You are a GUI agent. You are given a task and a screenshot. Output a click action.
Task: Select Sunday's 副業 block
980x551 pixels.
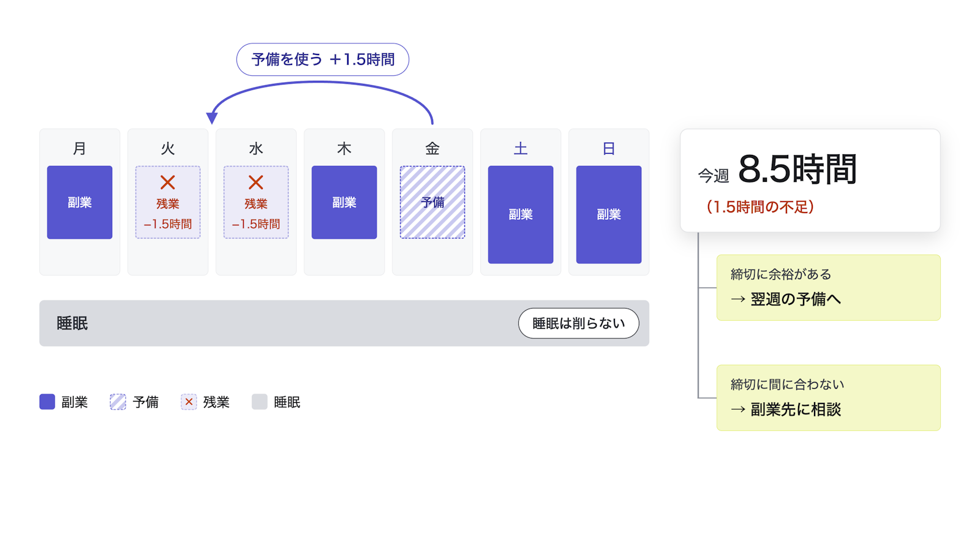pos(609,214)
